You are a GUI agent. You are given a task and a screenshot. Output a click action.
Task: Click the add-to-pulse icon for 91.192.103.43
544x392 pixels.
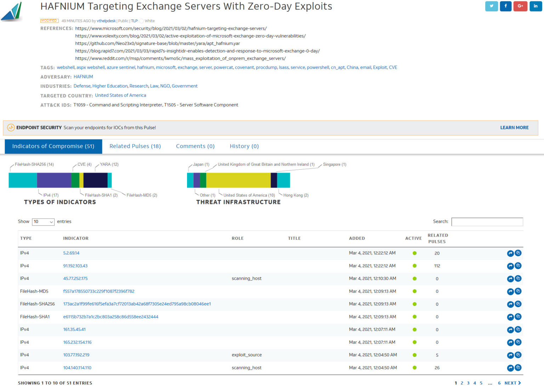click(518, 266)
